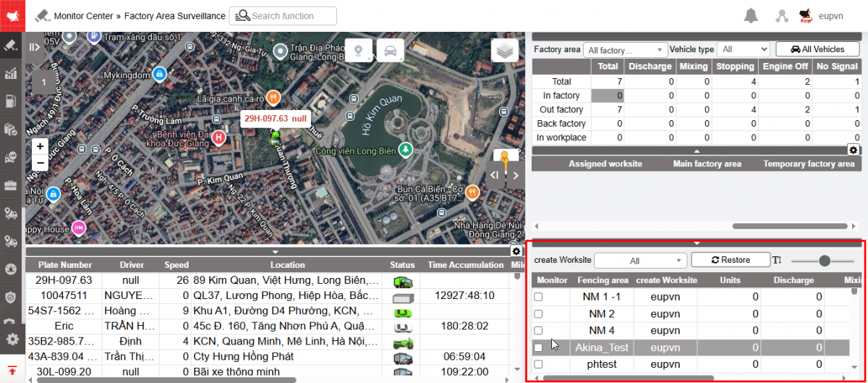Expand the Vehicle type dropdown
The height and width of the screenshot is (383, 868).
tap(744, 49)
